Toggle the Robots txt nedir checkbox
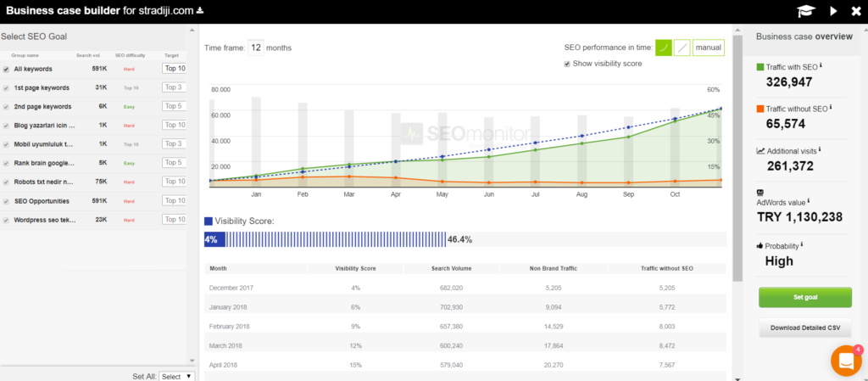The height and width of the screenshot is (381, 868). tap(6, 182)
